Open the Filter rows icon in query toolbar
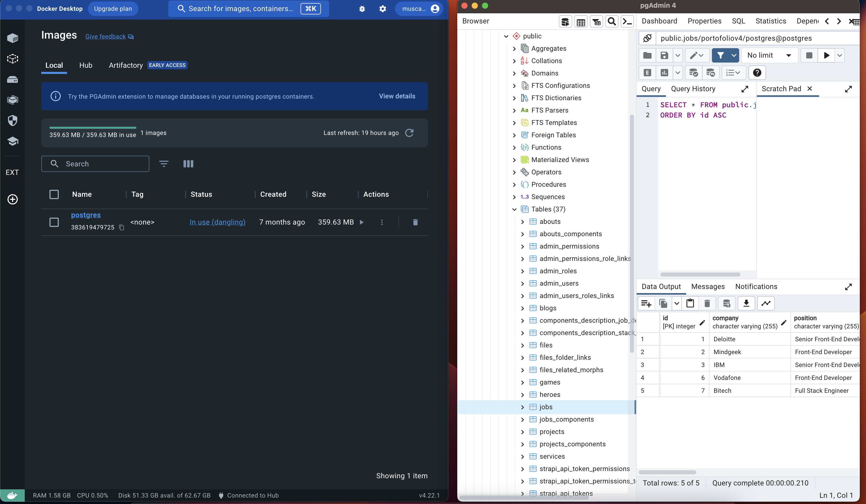 point(721,55)
